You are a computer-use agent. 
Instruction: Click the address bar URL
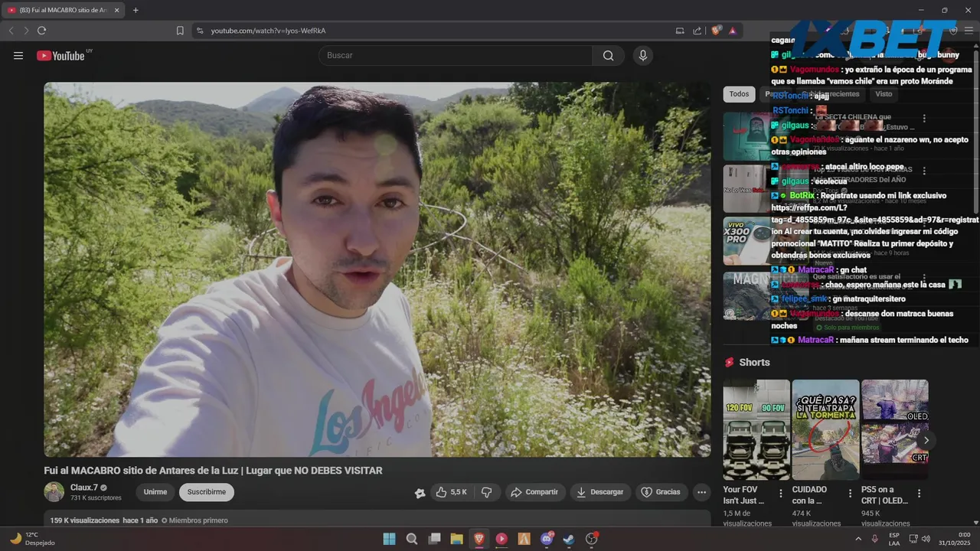[269, 31]
